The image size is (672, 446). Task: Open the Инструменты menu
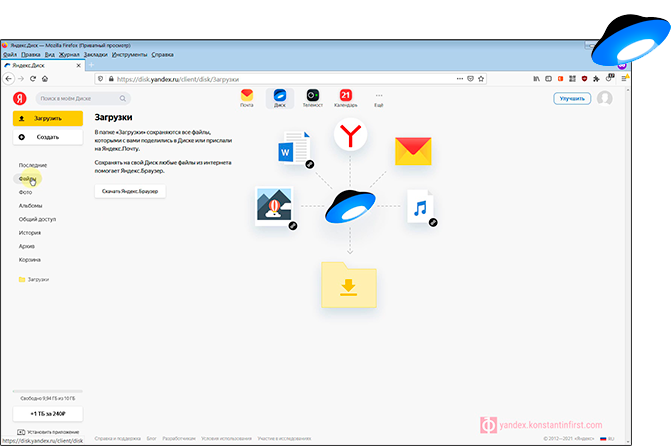click(129, 54)
